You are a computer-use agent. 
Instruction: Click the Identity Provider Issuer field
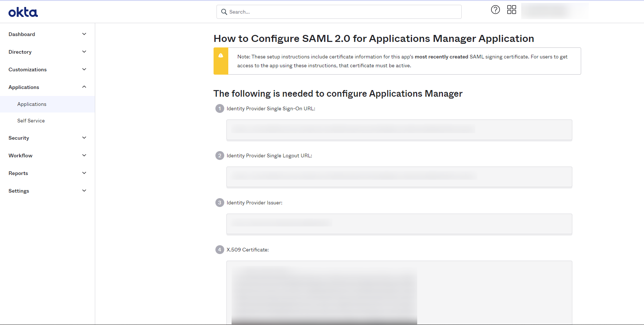[399, 224]
